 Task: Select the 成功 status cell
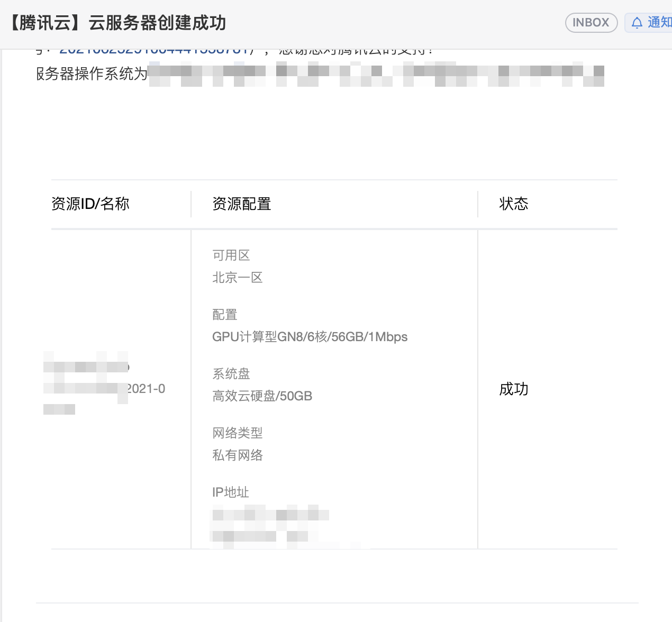pos(514,389)
